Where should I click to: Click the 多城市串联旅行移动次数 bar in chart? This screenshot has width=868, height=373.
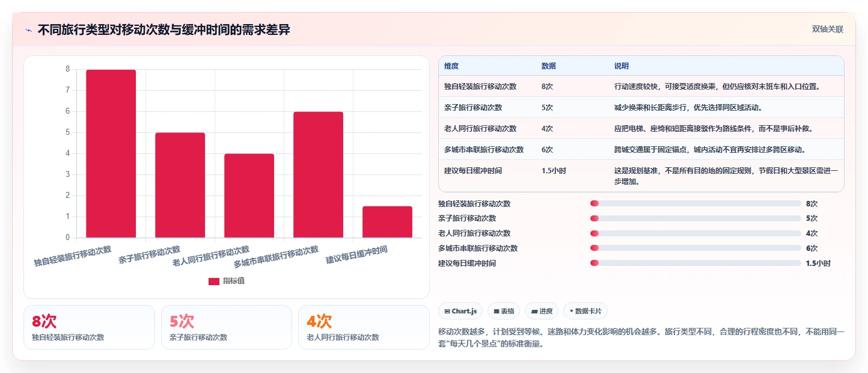click(319, 174)
